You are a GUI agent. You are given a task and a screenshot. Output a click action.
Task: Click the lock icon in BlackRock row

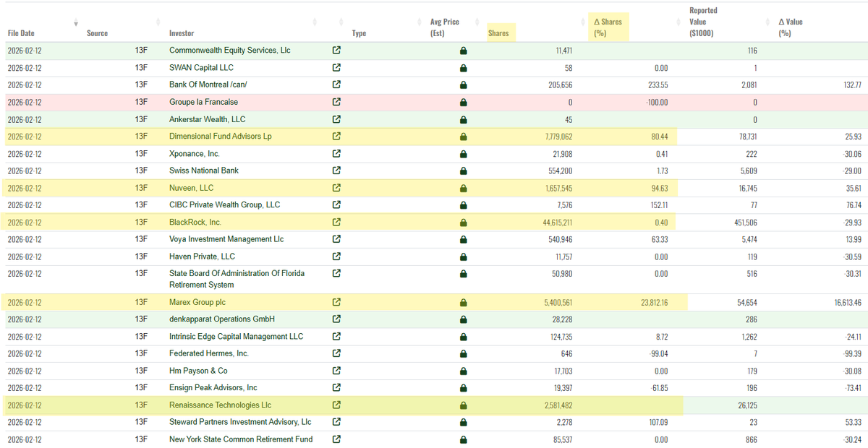(x=463, y=223)
